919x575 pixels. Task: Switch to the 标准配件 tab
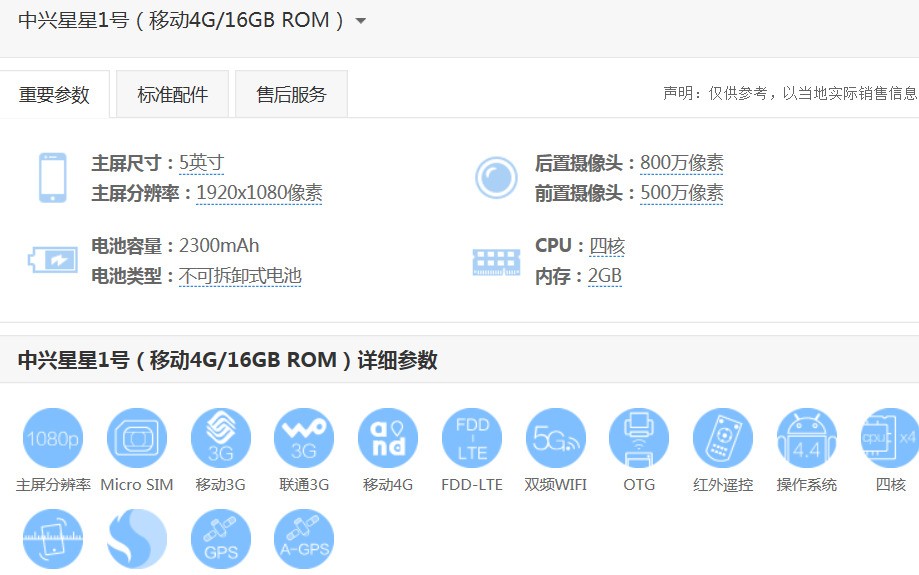point(172,94)
